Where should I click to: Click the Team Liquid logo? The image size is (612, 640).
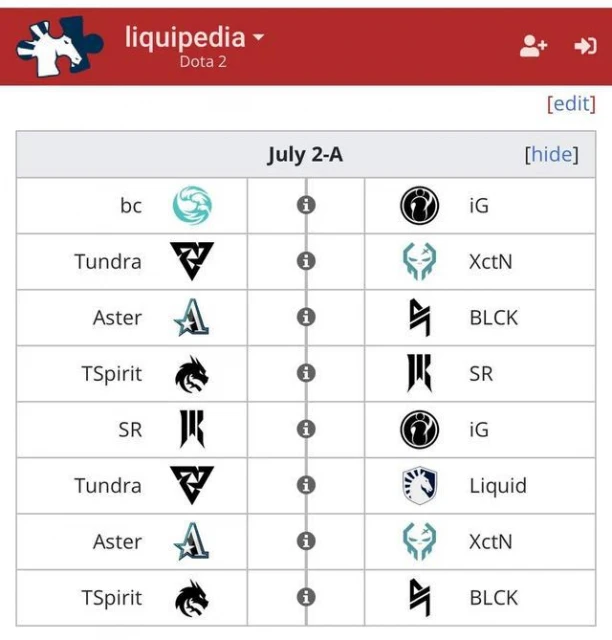click(419, 486)
